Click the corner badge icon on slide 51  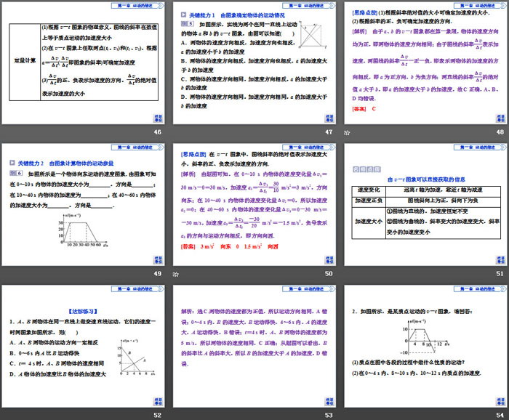click(x=495, y=258)
